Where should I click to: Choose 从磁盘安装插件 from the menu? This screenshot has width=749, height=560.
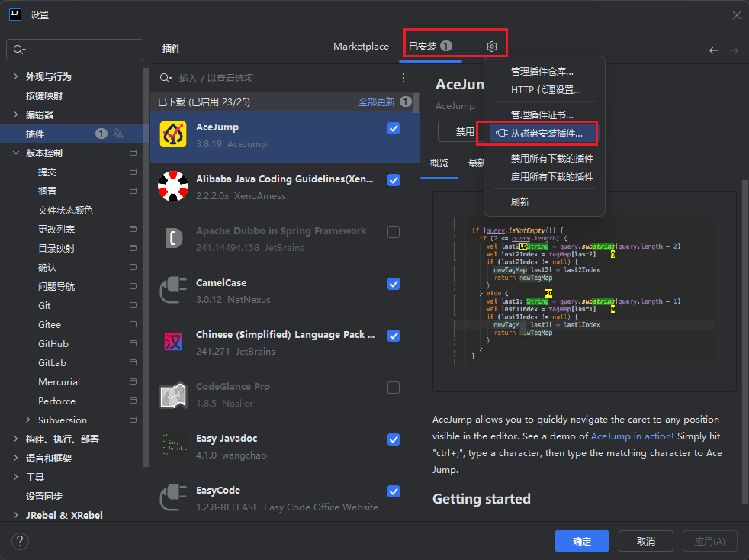click(x=545, y=131)
